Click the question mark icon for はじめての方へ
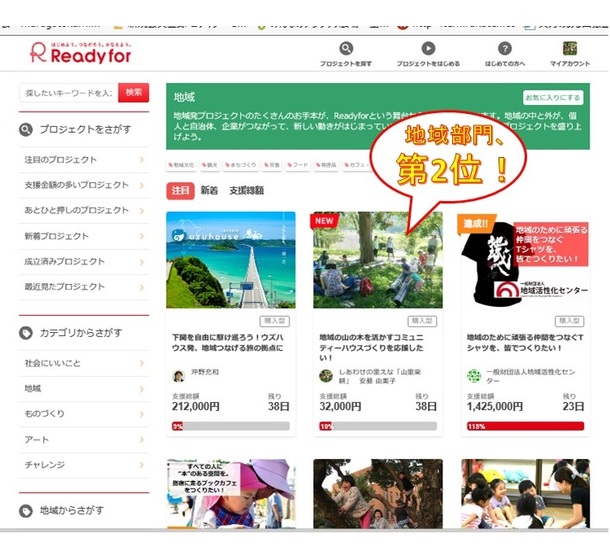The height and width of the screenshot is (547, 610). point(505,48)
